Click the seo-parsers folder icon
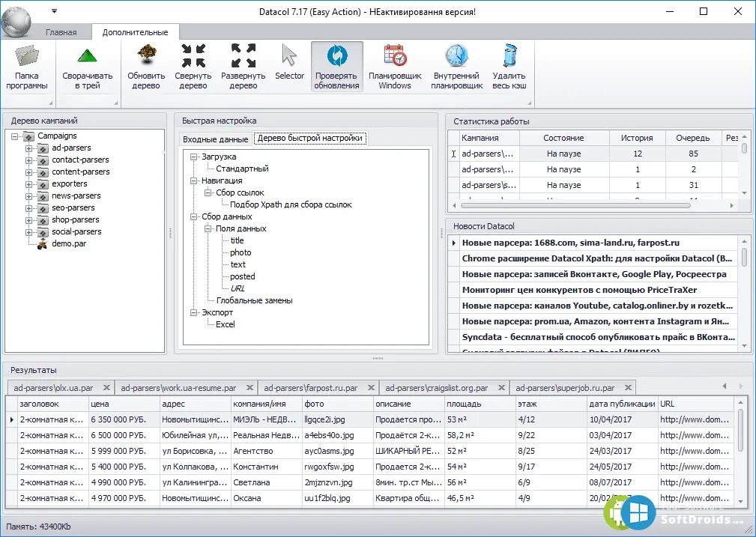The height and width of the screenshot is (537, 756). pyautogui.click(x=43, y=207)
